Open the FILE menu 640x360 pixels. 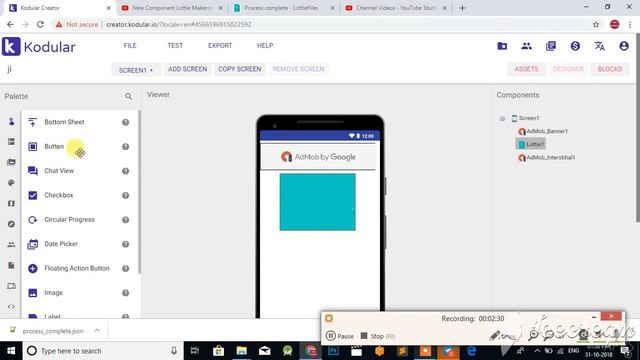point(130,46)
